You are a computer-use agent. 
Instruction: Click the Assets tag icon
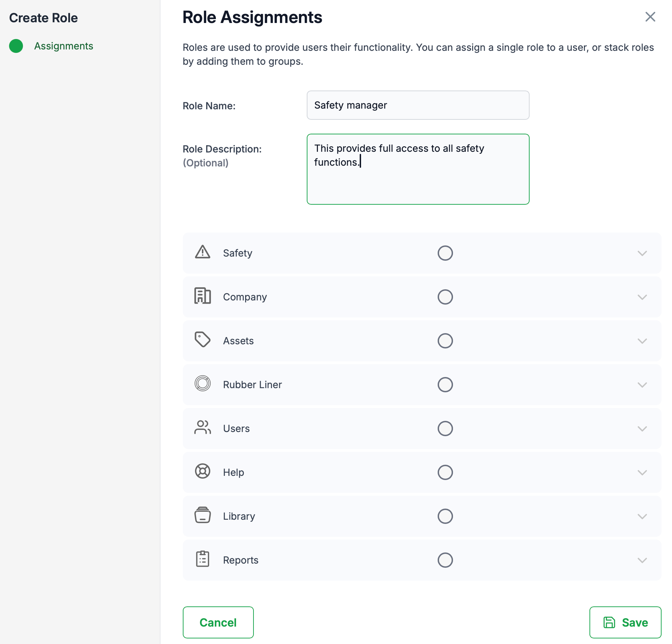(x=202, y=340)
